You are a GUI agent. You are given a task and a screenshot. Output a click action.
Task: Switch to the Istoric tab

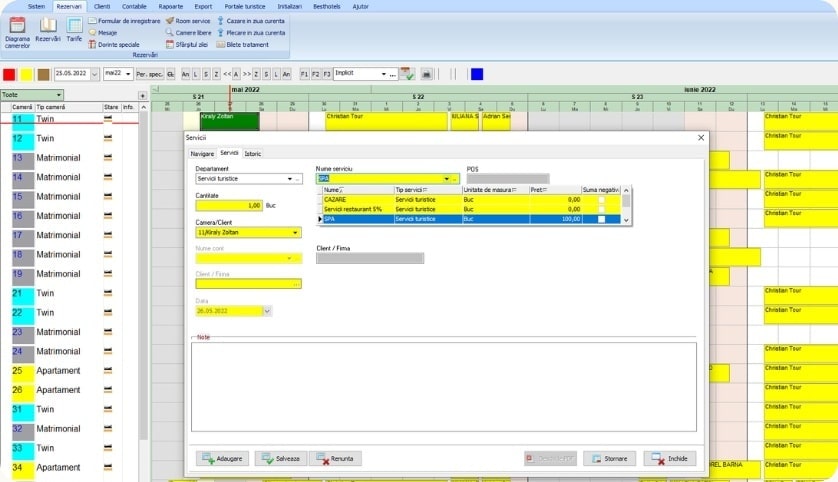253,153
